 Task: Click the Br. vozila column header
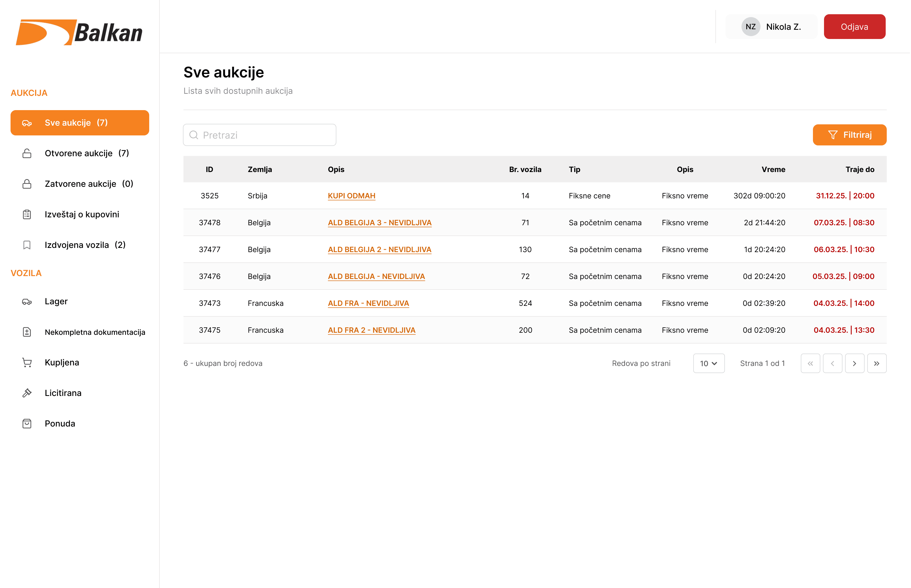coord(525,170)
